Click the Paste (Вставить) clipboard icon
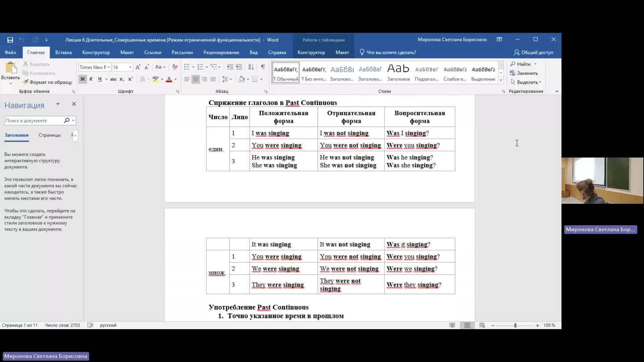Image resolution: width=644 pixels, height=362 pixels. point(11,68)
